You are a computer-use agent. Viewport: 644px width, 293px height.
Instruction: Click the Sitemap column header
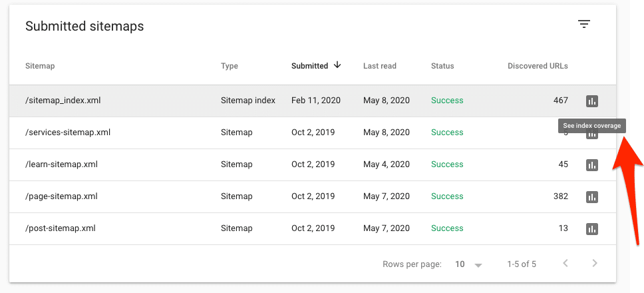40,66
